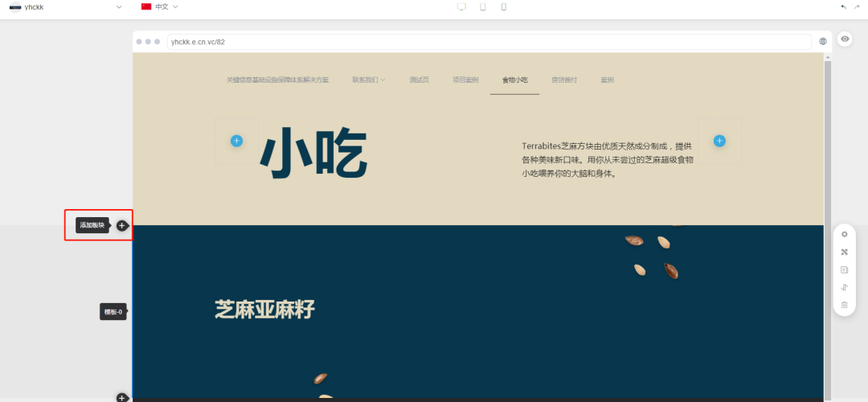
Task: Click plus icon next to 添加板块 tooltip
Action: [122, 225]
